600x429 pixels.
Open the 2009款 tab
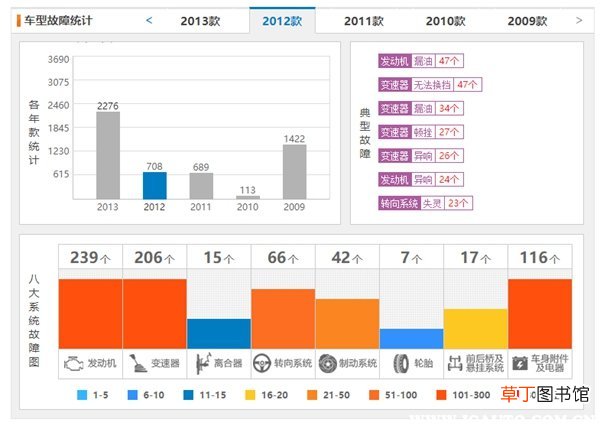(x=527, y=21)
